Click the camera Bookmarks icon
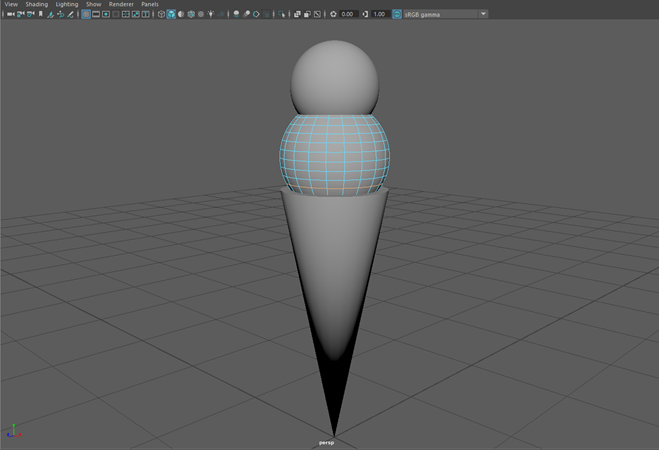This screenshot has width=659, height=450. click(40, 14)
